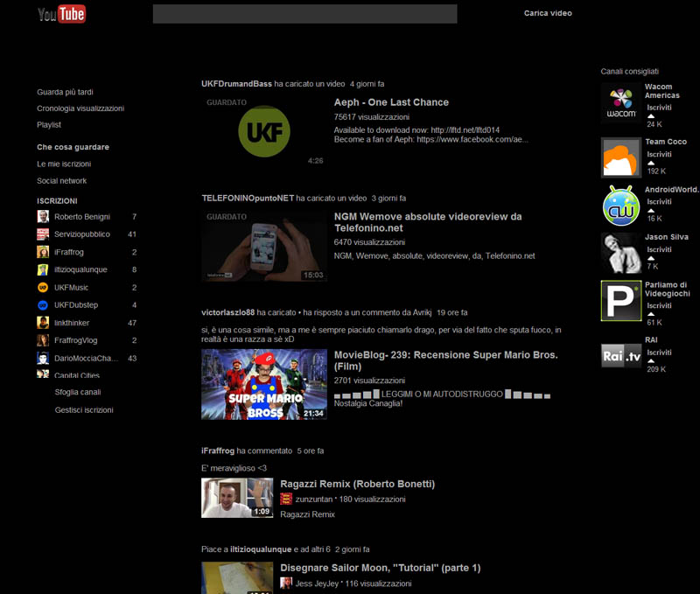Click iFraffrog avatar in subscriptions
This screenshot has width=700, height=594.
click(43, 252)
